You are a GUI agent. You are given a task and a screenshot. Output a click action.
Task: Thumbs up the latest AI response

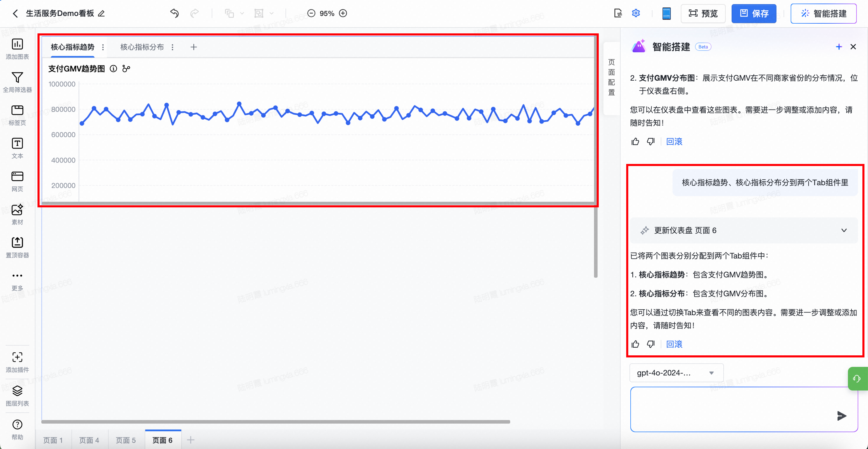(635, 344)
